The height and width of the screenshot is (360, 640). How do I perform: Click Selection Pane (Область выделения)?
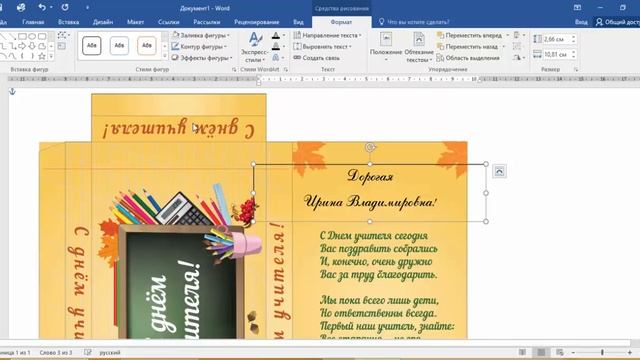468,58
